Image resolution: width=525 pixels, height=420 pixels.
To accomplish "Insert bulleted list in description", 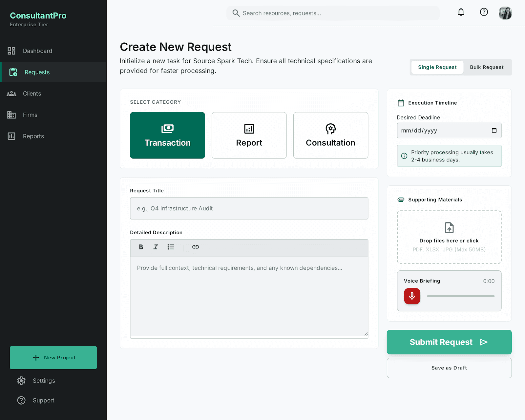I will [171, 247].
